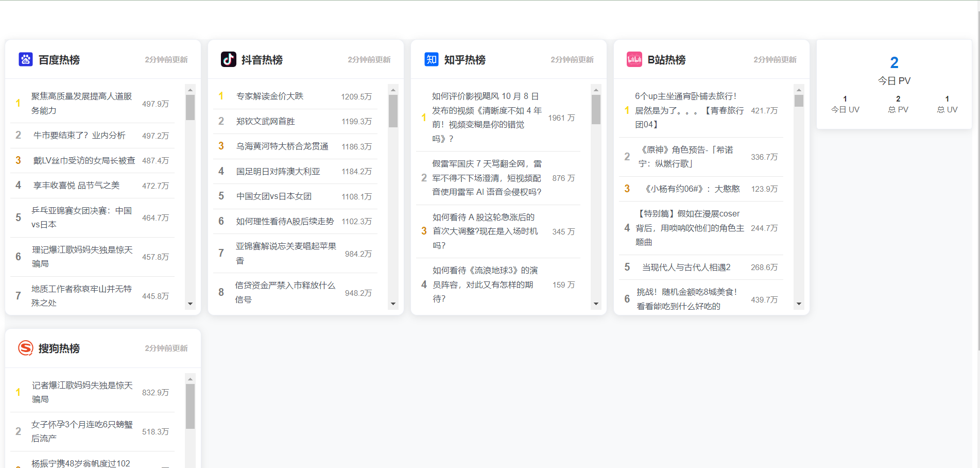Open '国足明日对阵澳大利亚' Douyin topic

[x=278, y=172]
